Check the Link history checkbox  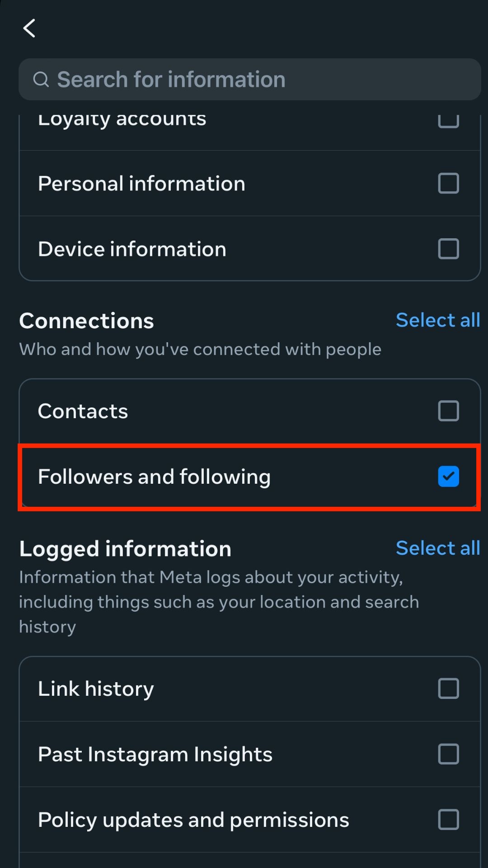pos(448,689)
